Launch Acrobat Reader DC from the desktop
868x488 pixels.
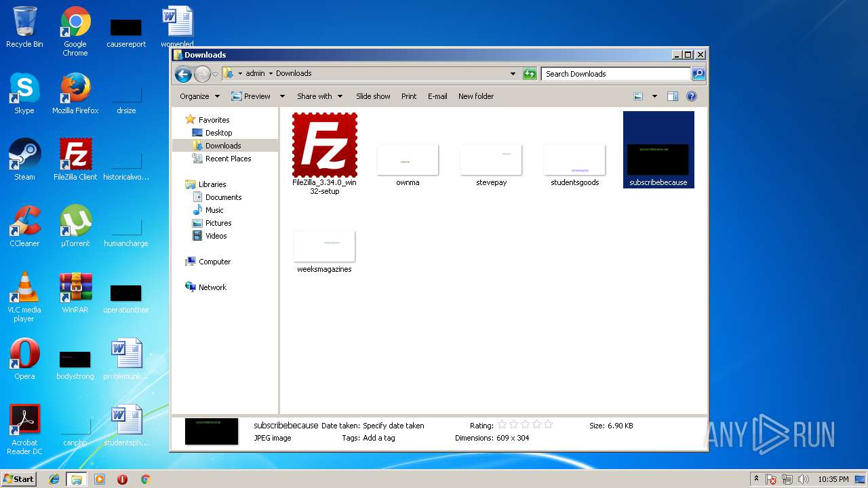point(24,430)
